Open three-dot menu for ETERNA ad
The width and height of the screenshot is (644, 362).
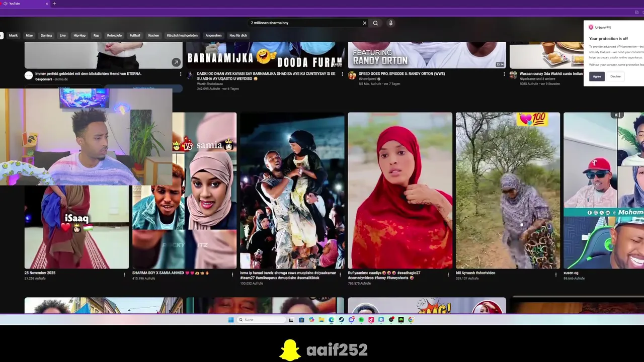181,74
